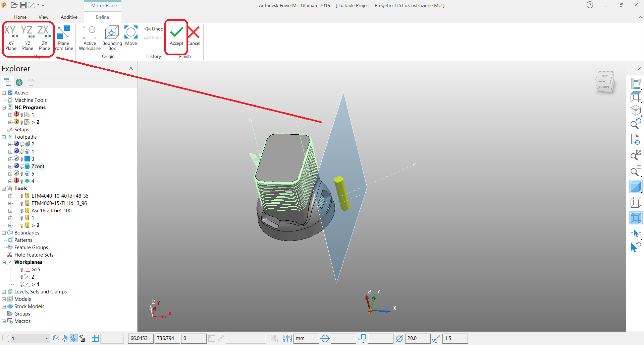Select the Machine Tools item in Explorer
Screen dimensions: 644x345
click(x=31, y=100)
